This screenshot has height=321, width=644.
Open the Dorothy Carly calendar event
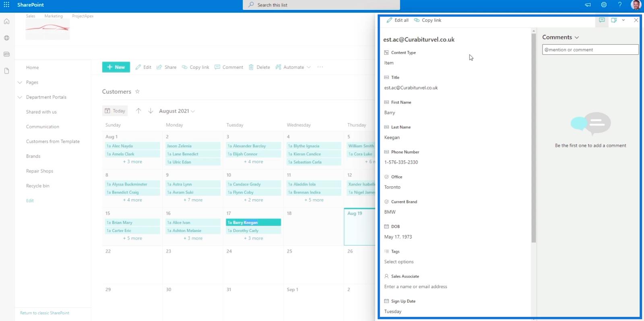coord(253,230)
